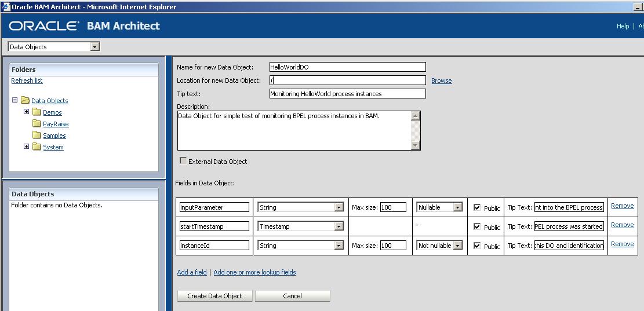Open the Data Objects view dropdown

(x=95, y=47)
